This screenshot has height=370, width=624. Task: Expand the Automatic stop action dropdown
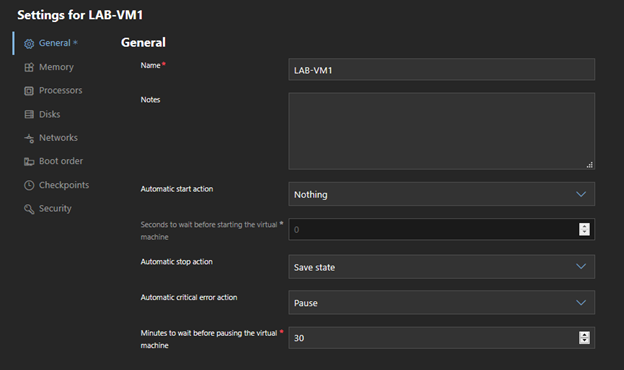[x=441, y=267]
